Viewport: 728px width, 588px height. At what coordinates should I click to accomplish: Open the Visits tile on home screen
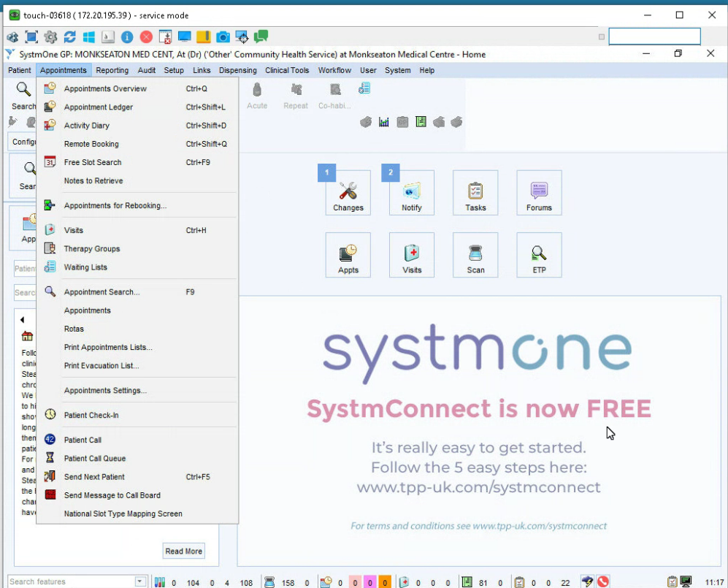(x=411, y=255)
